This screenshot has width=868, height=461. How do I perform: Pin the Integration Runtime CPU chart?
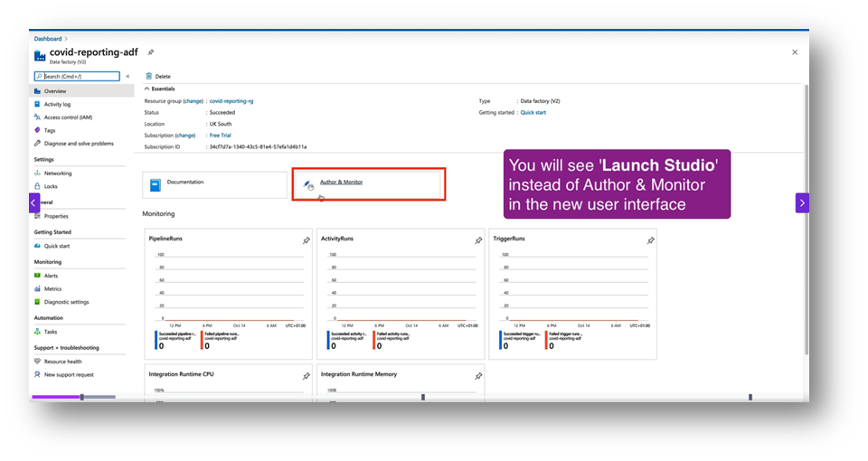307,376
